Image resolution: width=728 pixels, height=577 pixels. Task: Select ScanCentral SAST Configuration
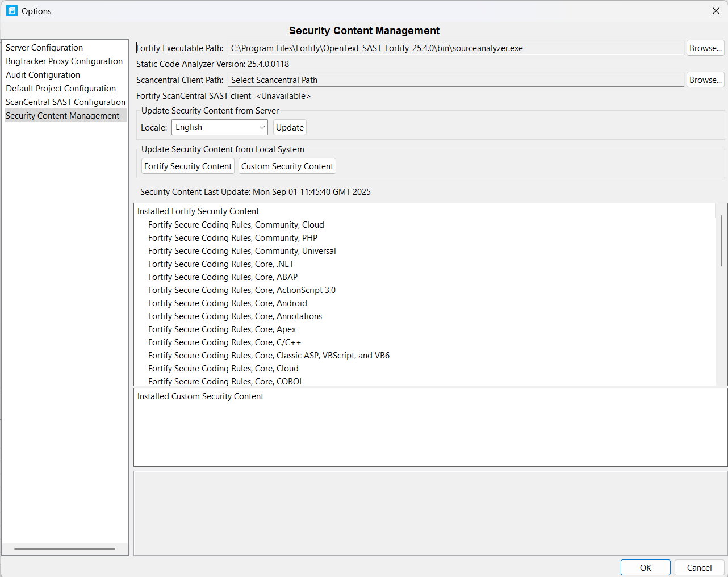click(x=65, y=102)
